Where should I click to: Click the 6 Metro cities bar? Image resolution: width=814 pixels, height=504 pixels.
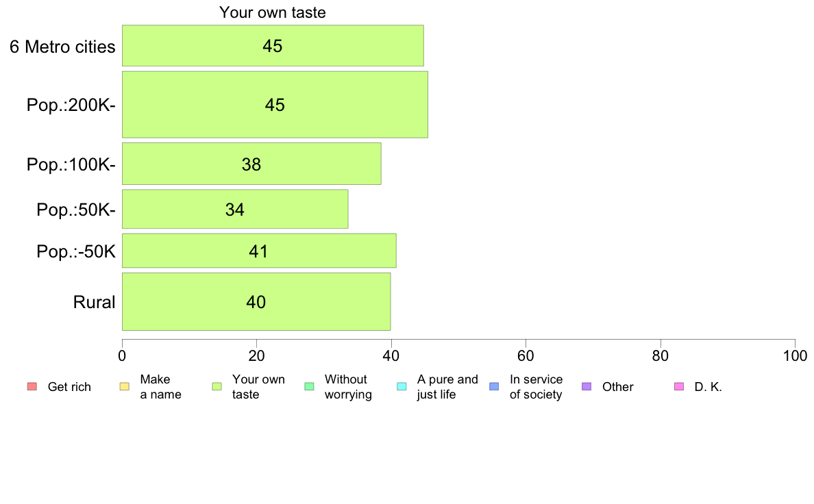pos(273,46)
